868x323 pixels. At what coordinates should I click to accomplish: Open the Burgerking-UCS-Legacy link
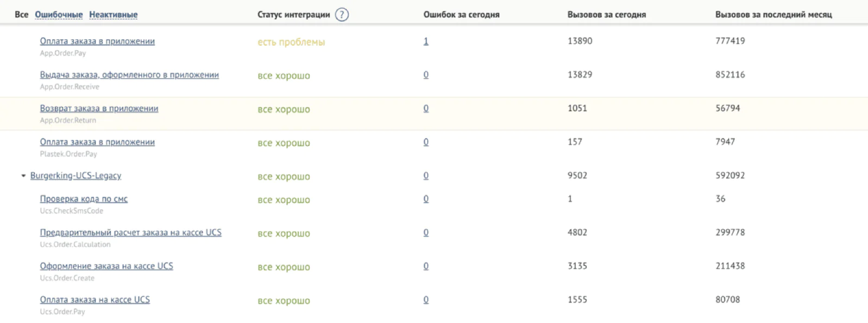coord(76,176)
